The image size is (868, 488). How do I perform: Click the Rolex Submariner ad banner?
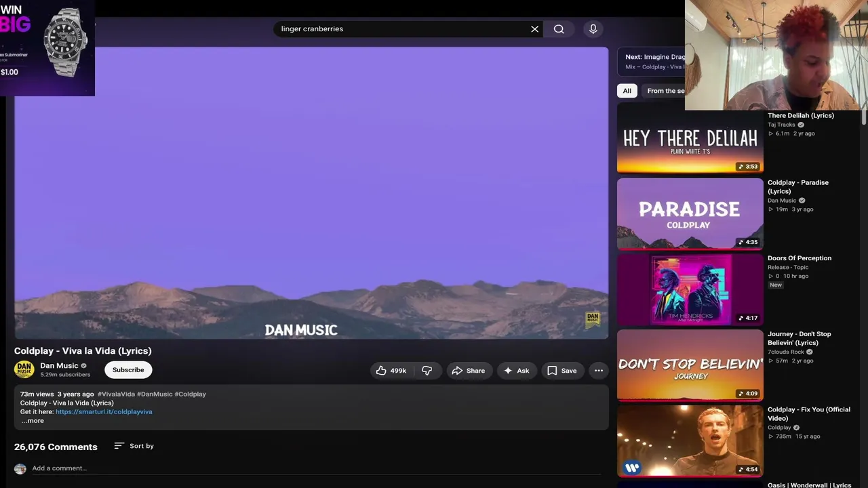coord(47,48)
